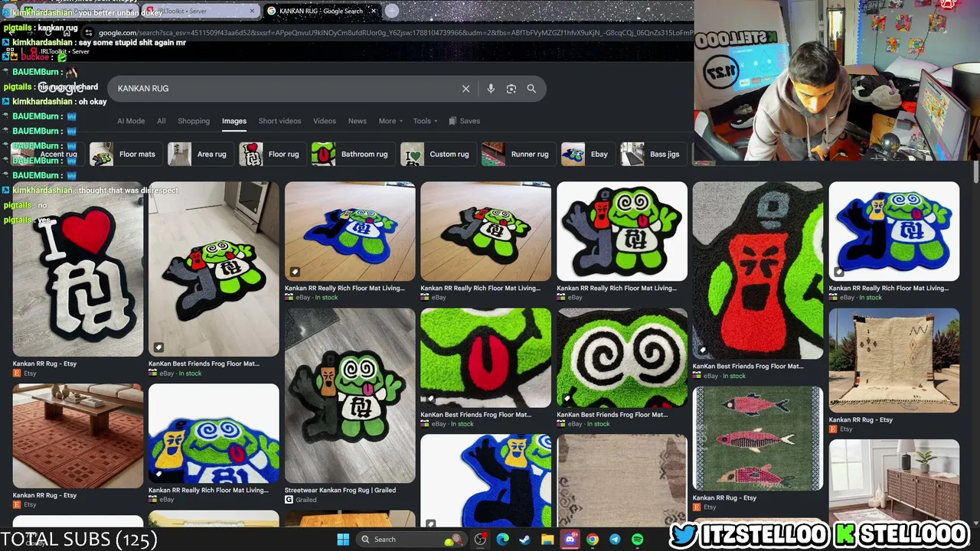
Task: Open Telegram from the taskbar
Action: [x=615, y=540]
